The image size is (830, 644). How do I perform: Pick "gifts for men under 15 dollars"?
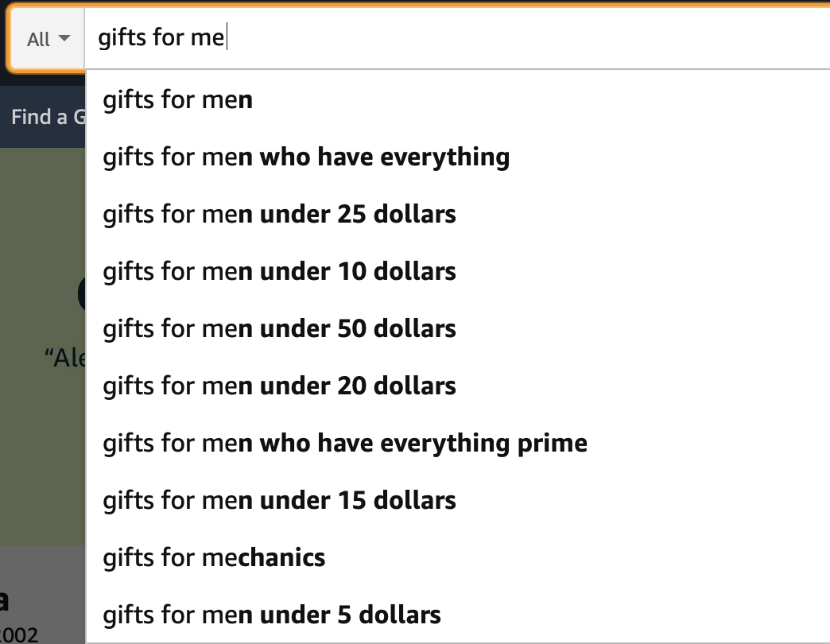pyautogui.click(x=279, y=501)
